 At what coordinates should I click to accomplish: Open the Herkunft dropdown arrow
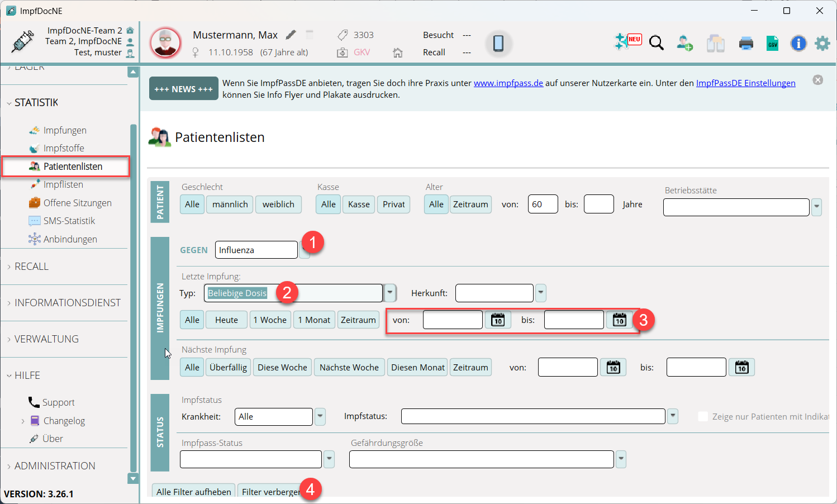click(540, 293)
